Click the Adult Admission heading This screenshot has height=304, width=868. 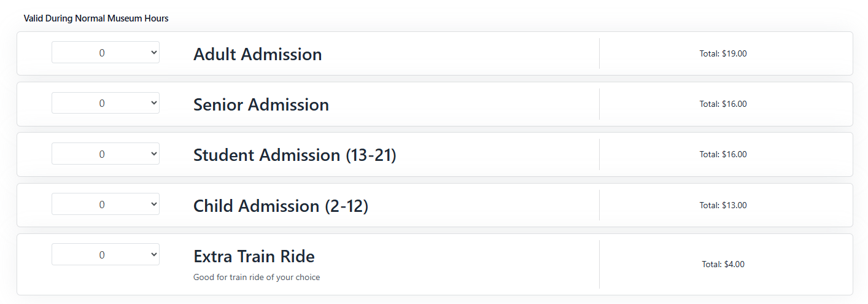[257, 54]
